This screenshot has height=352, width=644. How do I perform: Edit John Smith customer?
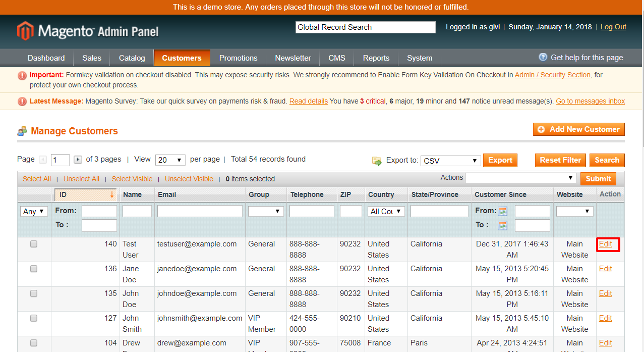tap(606, 318)
